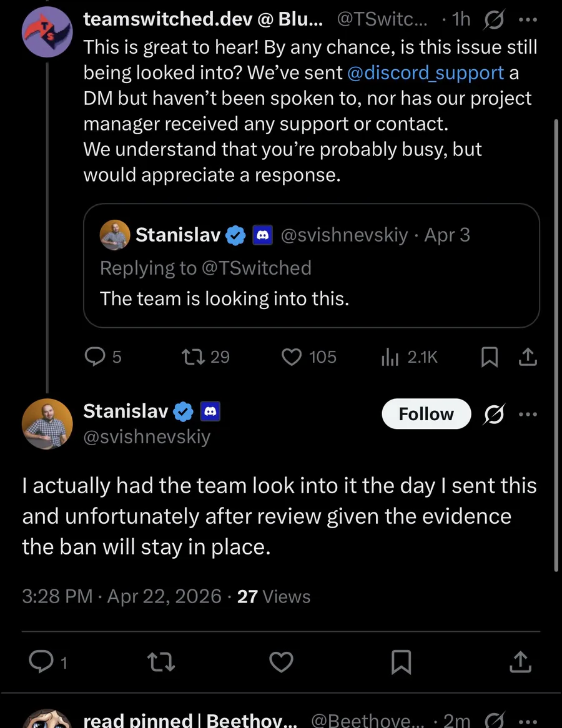The width and height of the screenshot is (562, 728).
Task: Bookmark Stanislav's main post
Action: [401, 662]
